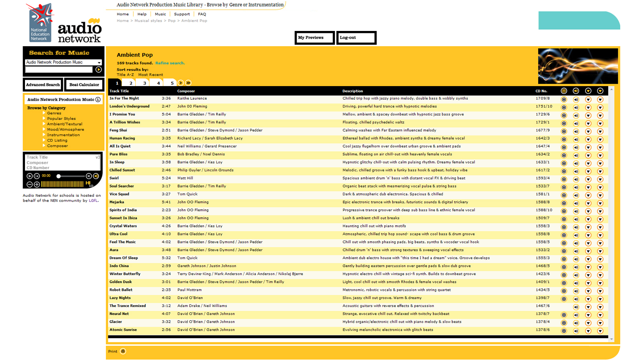
Task: Click the info icon beside Audio Network Production Music
Action: tap(98, 99)
